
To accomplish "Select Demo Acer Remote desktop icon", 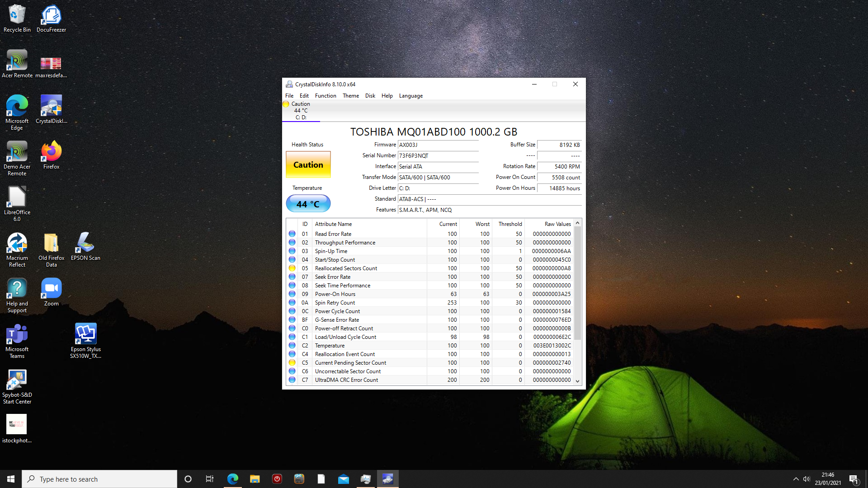I will (17, 158).
